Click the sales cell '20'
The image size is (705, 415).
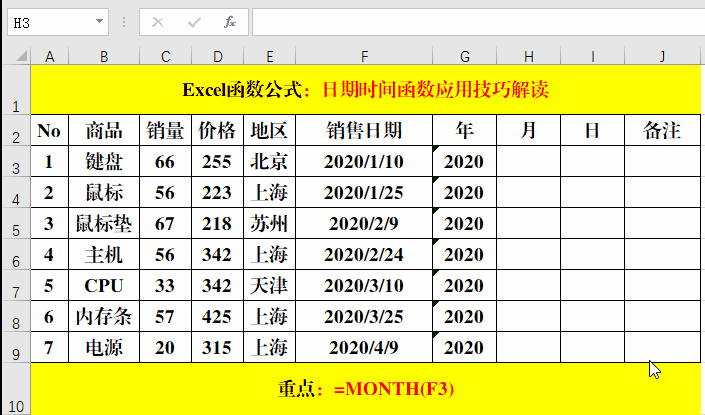point(165,347)
